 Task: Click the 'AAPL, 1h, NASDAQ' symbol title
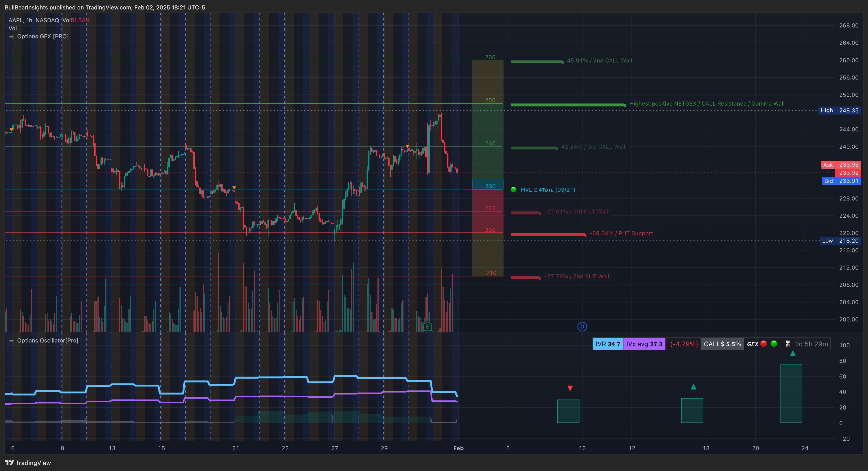tap(34, 20)
